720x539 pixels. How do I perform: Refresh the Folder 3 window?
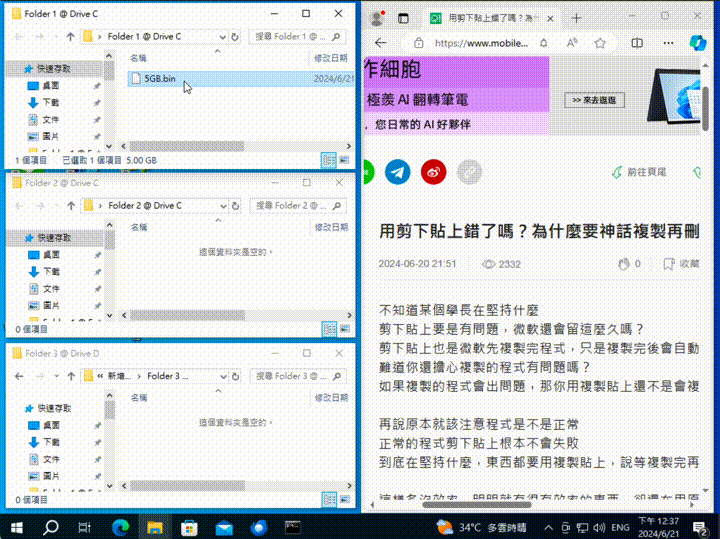(x=235, y=376)
